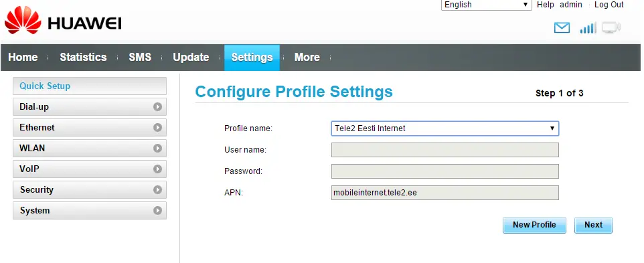The height and width of the screenshot is (263, 644).
Task: Open the Update tab
Action: 191,58
